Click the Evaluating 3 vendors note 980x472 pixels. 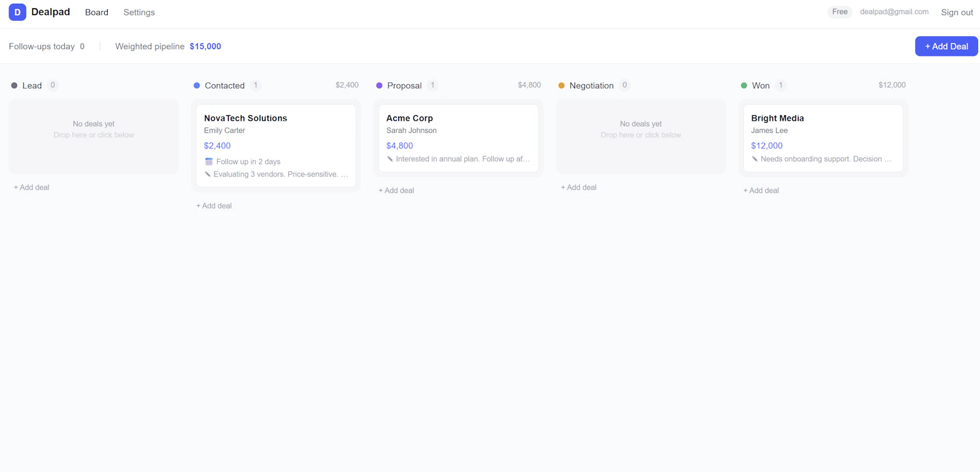[281, 175]
